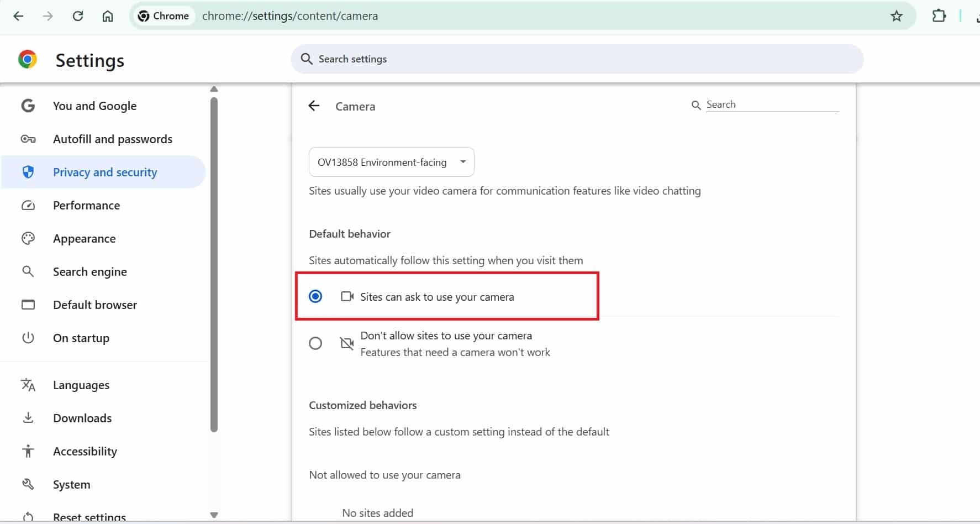Select 'Don't allow sites to use your camera'

click(x=315, y=344)
